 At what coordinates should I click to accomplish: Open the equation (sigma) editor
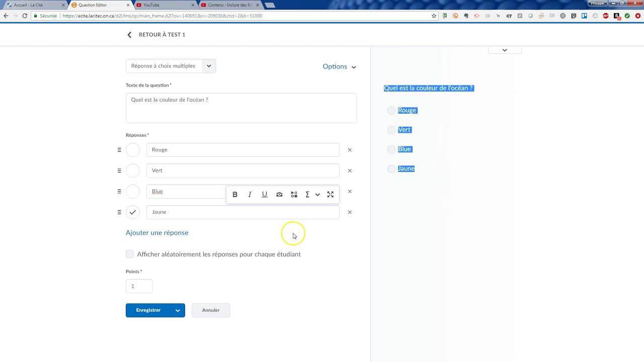307,195
